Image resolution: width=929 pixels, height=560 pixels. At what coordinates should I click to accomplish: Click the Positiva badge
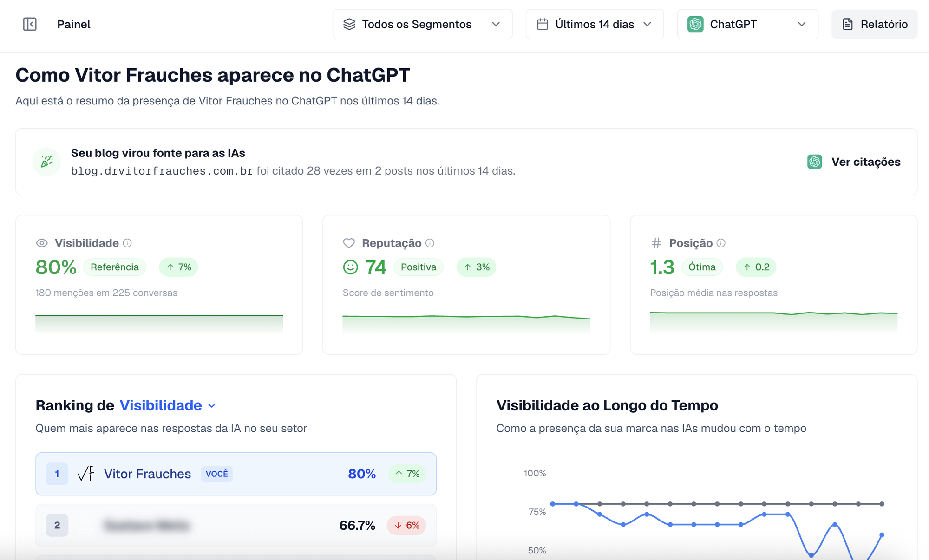tap(419, 267)
